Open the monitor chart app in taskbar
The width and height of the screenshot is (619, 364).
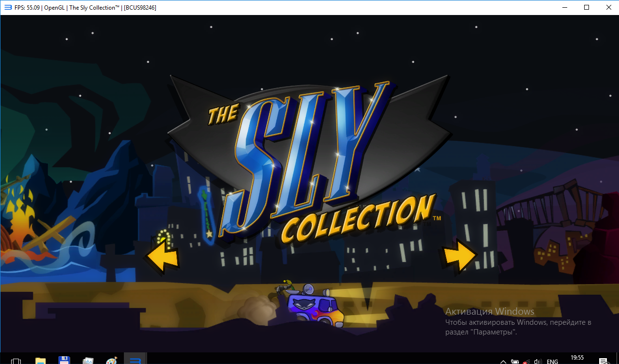(88, 360)
